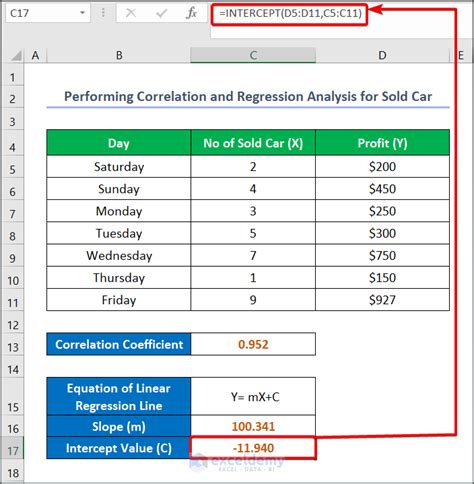Select the 'Friday' cell

[119, 300]
